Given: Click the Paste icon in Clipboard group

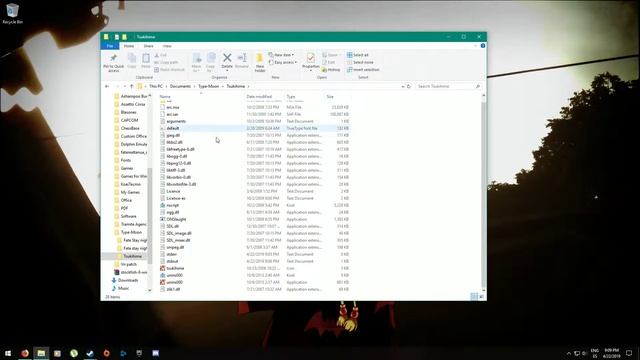Looking at the screenshot, I should [146, 58].
